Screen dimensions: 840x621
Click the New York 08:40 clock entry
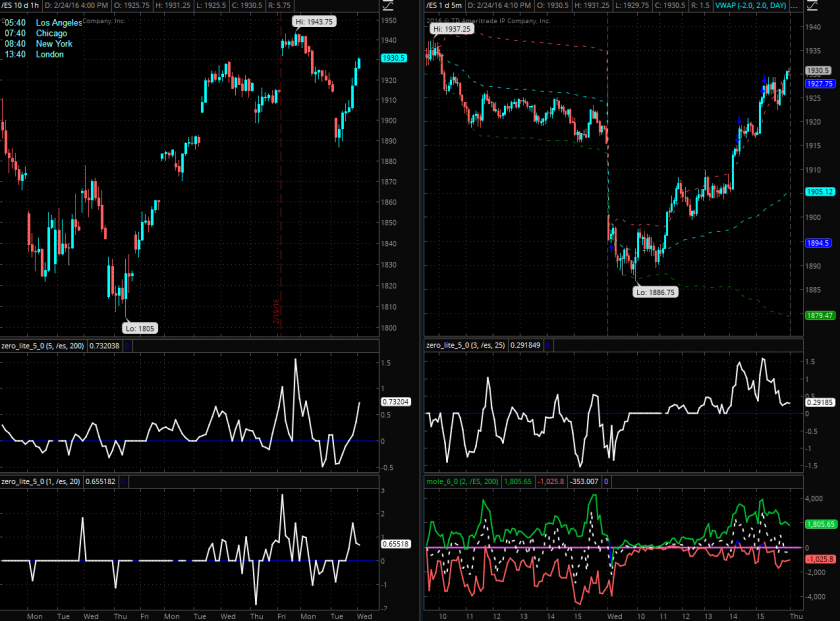35,44
